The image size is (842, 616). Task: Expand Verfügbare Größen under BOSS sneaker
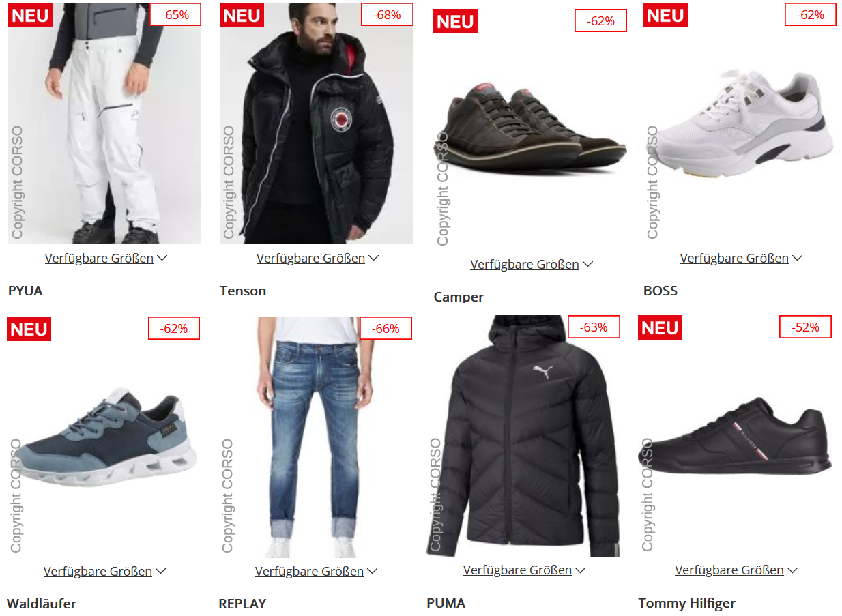pos(741,259)
